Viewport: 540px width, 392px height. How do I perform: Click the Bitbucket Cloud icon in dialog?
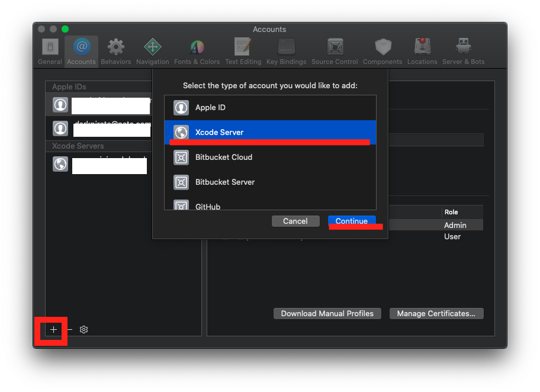[x=181, y=158]
